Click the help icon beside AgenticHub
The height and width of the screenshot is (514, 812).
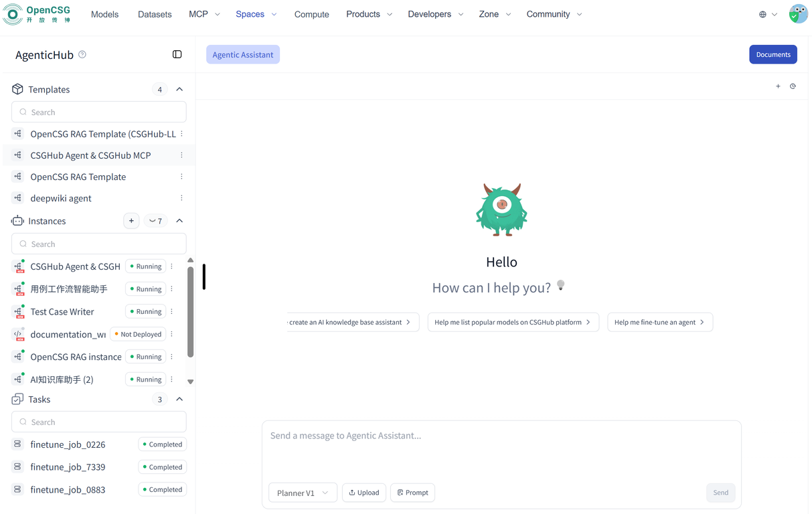[x=82, y=54]
